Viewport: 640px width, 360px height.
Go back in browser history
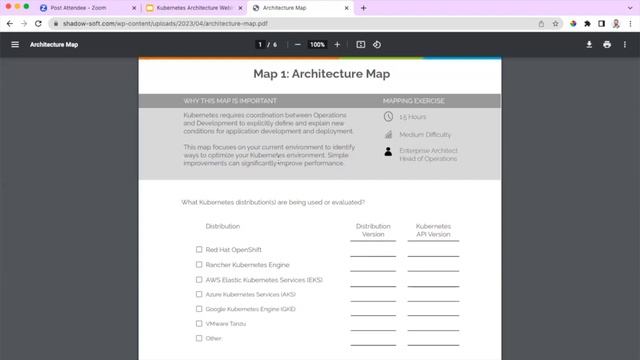10,24
